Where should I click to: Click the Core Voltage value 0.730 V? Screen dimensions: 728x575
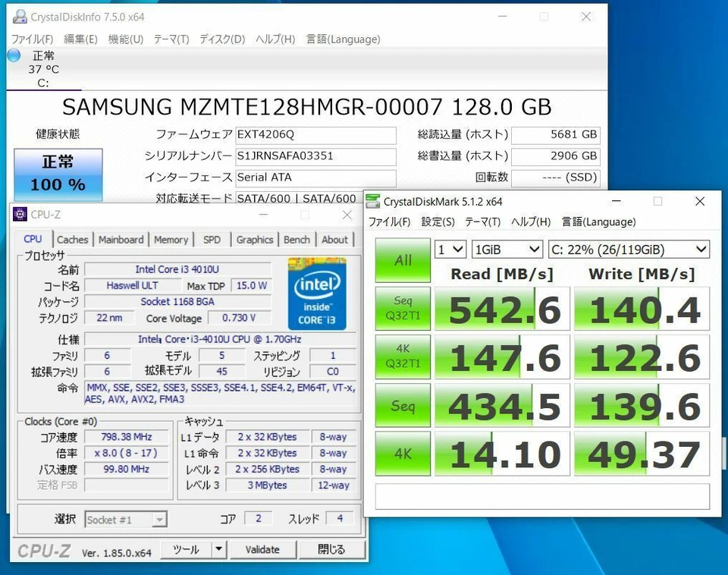239,318
